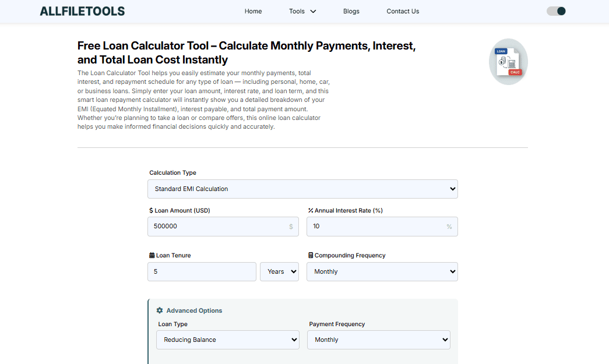Viewport: 609px width, 364px height.
Task: Select the Payment Frequency dropdown
Action: 378,340
